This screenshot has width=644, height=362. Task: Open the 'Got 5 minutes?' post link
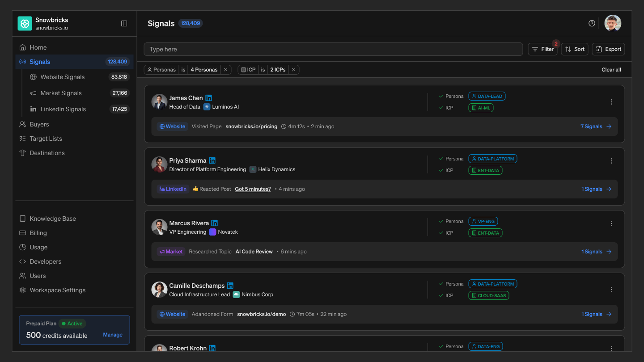coord(253,189)
